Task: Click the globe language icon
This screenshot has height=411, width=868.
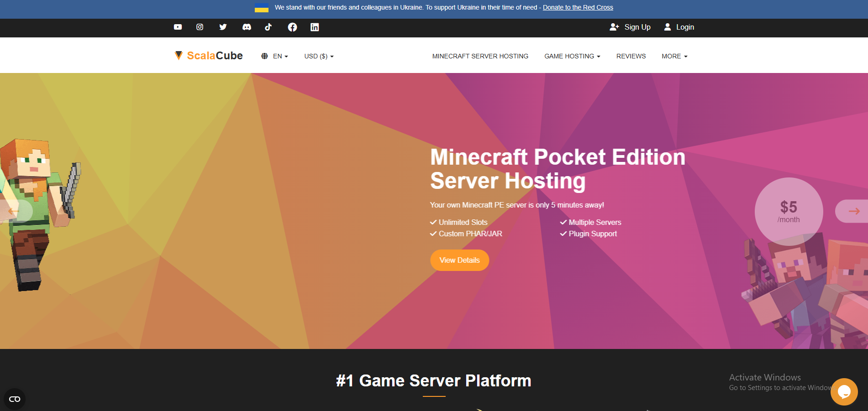Action: (264, 56)
